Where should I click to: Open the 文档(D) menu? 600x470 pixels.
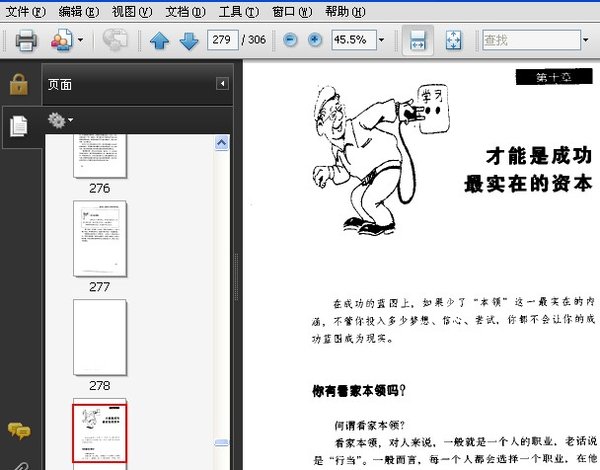[186, 12]
